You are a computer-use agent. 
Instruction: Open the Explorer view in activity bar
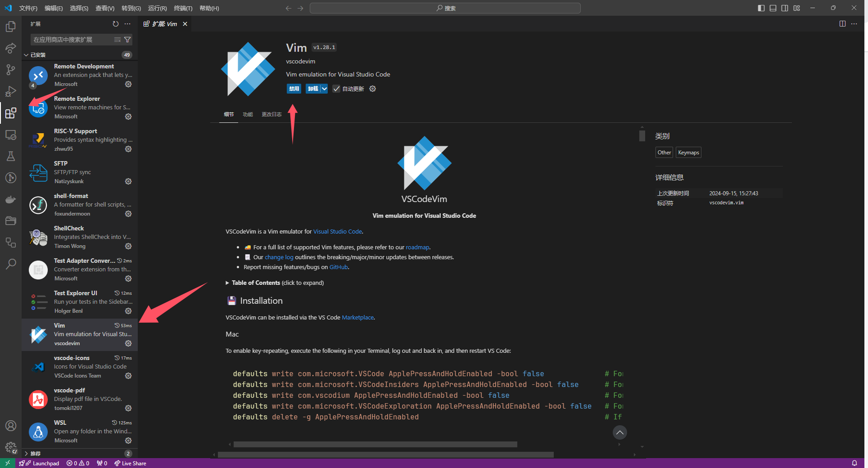point(11,27)
